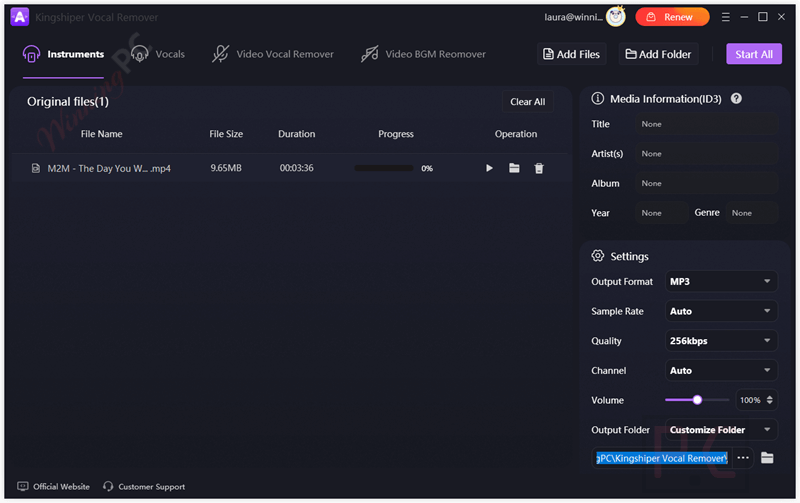Expand the Output Folder Customize Folder dropdown
Screen dimensions: 800x503
point(721,430)
